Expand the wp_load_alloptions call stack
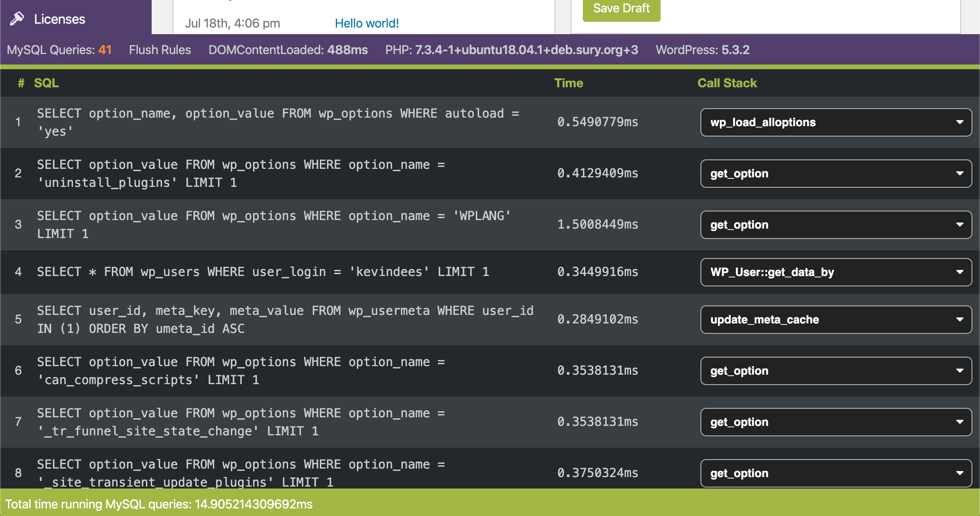Image resolution: width=980 pixels, height=516 pixels. tap(835, 122)
